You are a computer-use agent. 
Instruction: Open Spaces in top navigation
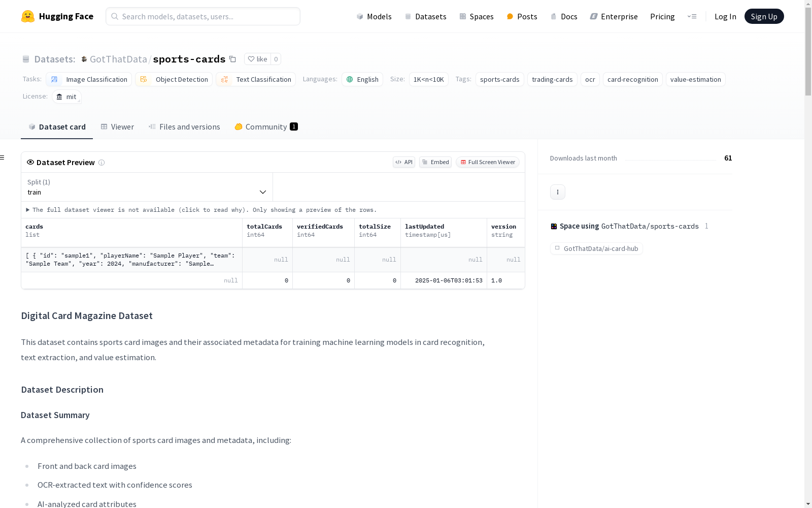pos(477,16)
